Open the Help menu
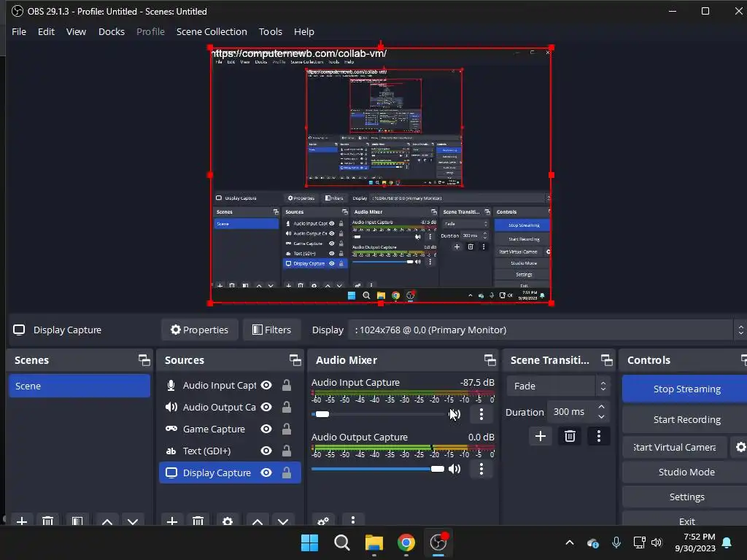This screenshot has width=747, height=560. coord(304,32)
